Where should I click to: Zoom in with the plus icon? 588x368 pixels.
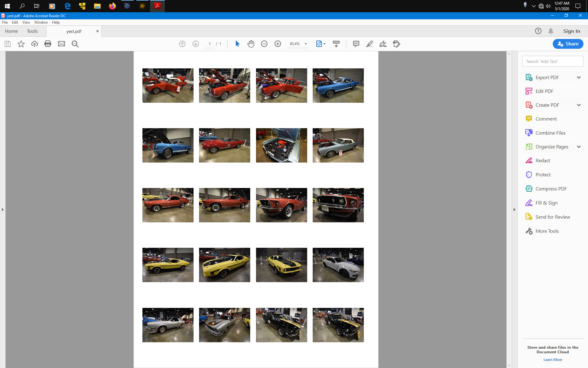(278, 44)
